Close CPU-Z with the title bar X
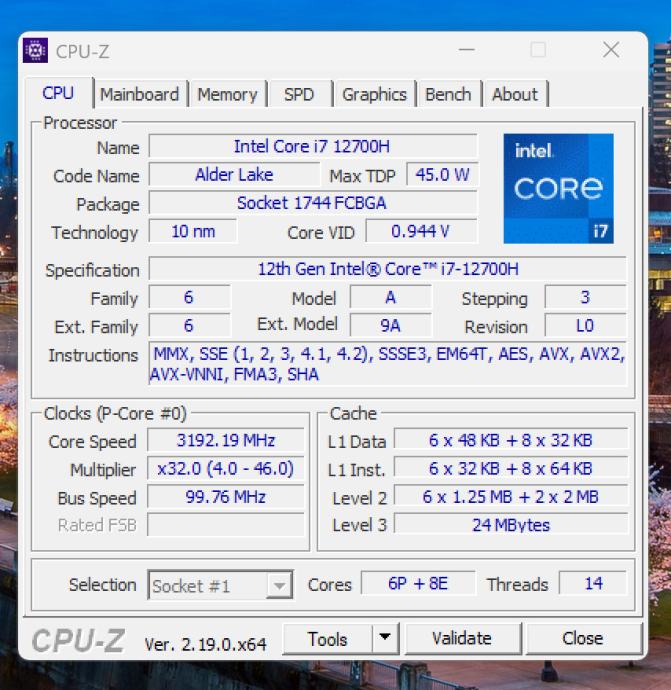 (611, 50)
